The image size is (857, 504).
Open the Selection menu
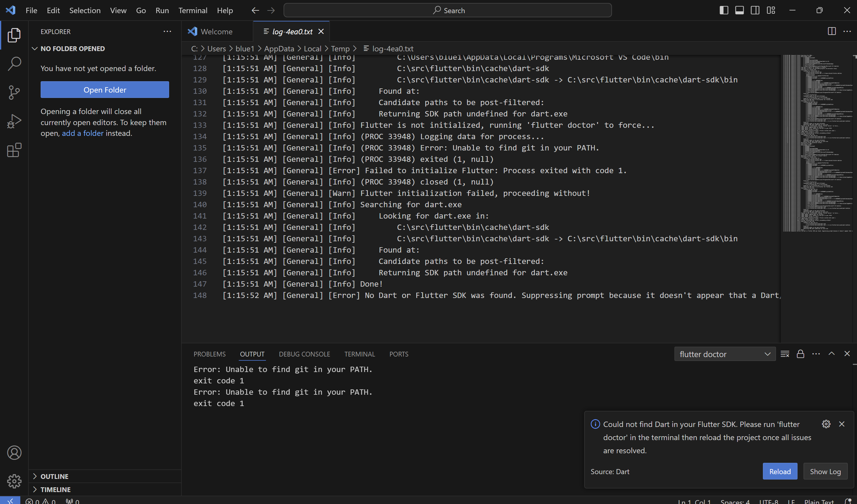[85, 10]
